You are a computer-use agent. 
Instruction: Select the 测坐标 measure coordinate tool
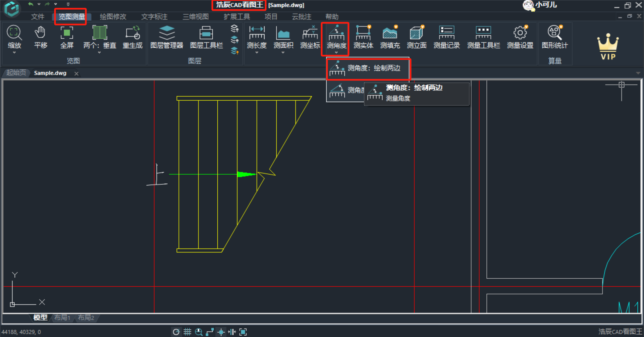click(x=310, y=37)
